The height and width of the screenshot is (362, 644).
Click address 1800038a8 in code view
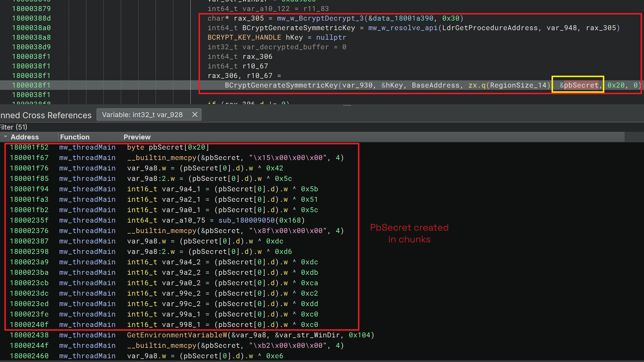click(x=31, y=37)
